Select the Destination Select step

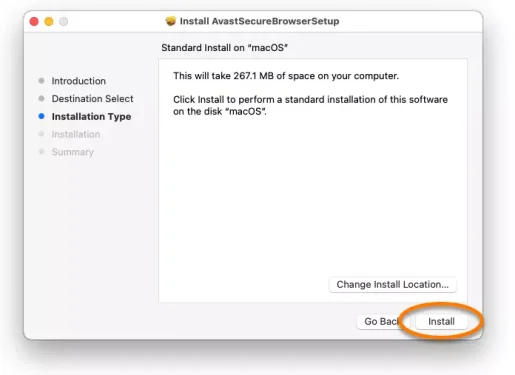(x=92, y=99)
